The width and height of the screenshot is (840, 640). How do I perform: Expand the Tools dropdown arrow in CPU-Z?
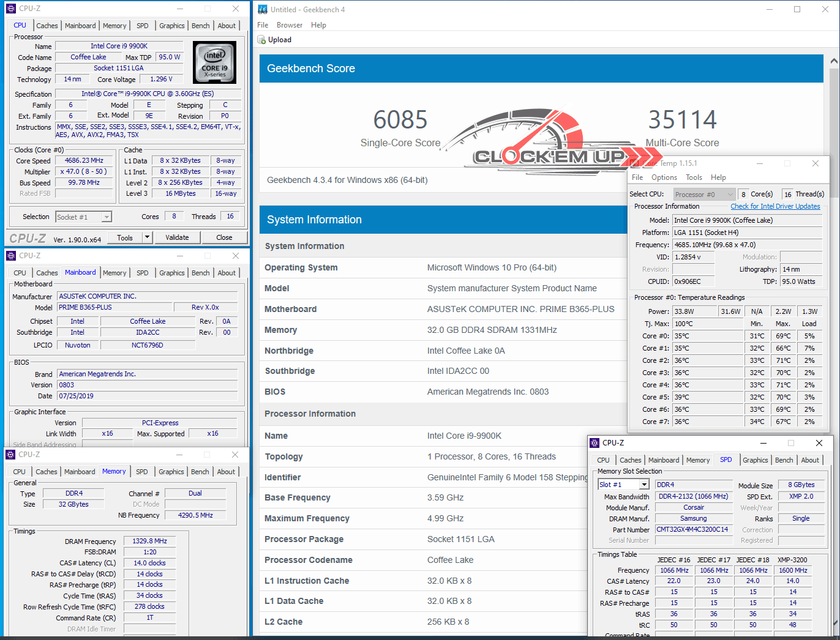(147, 237)
